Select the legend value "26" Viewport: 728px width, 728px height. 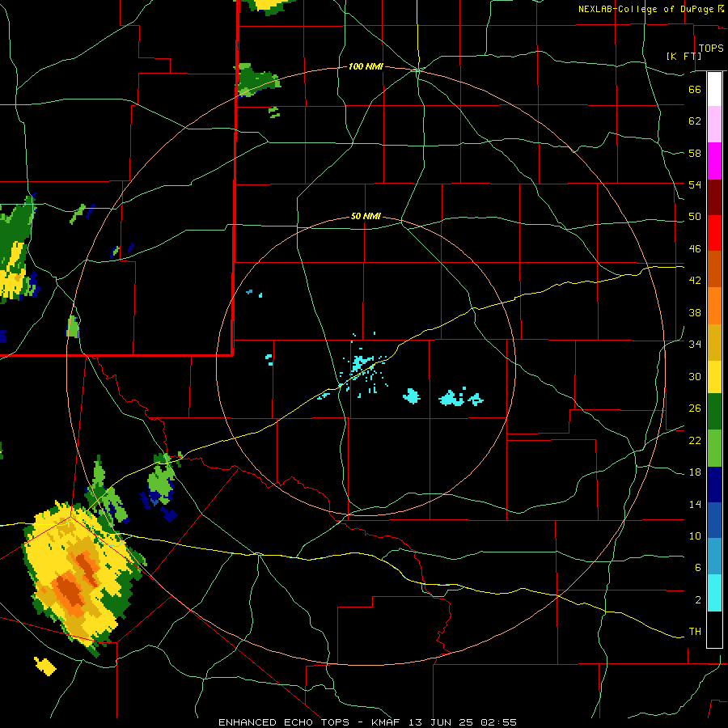(695, 408)
